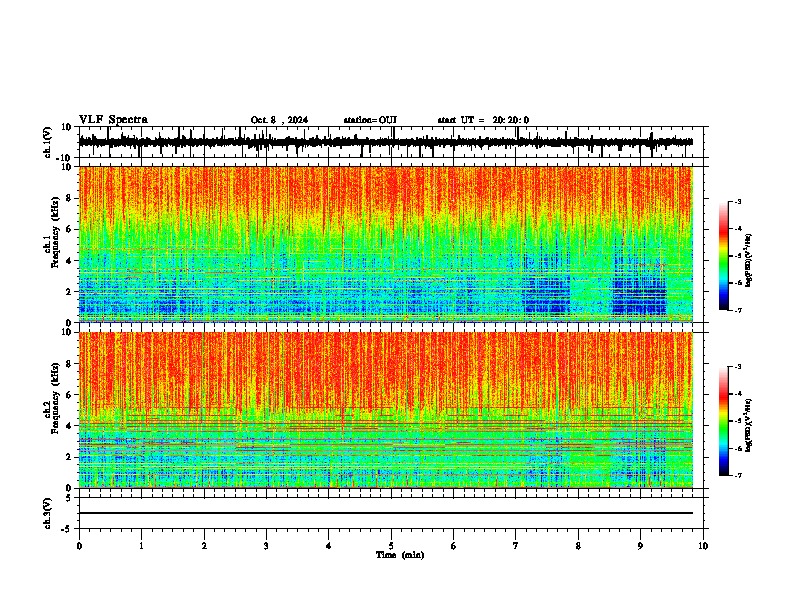
Task: Click the ch.2 spectrogram color scale bar
Action: click(x=723, y=421)
